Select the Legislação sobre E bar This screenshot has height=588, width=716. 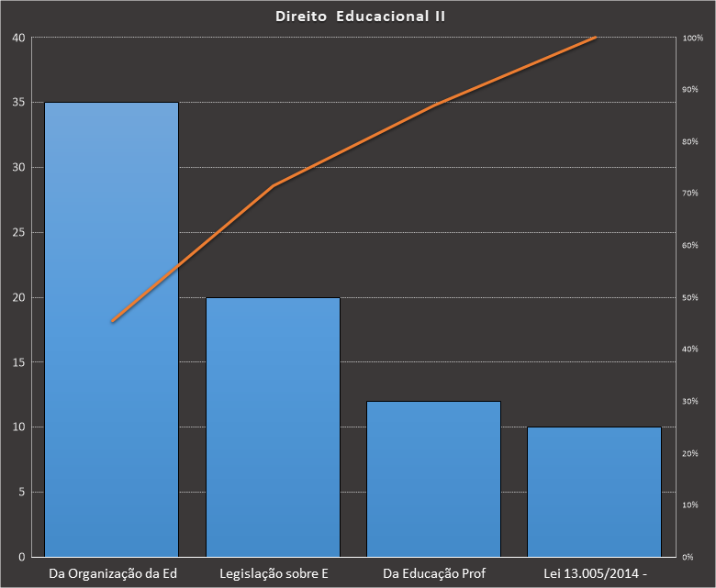pyautogui.click(x=273, y=427)
